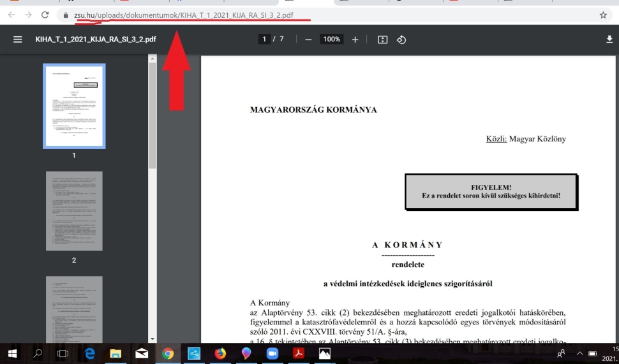Open the Zoom app in taskbar
Viewport: 619px width, 364px height.
[272, 353]
